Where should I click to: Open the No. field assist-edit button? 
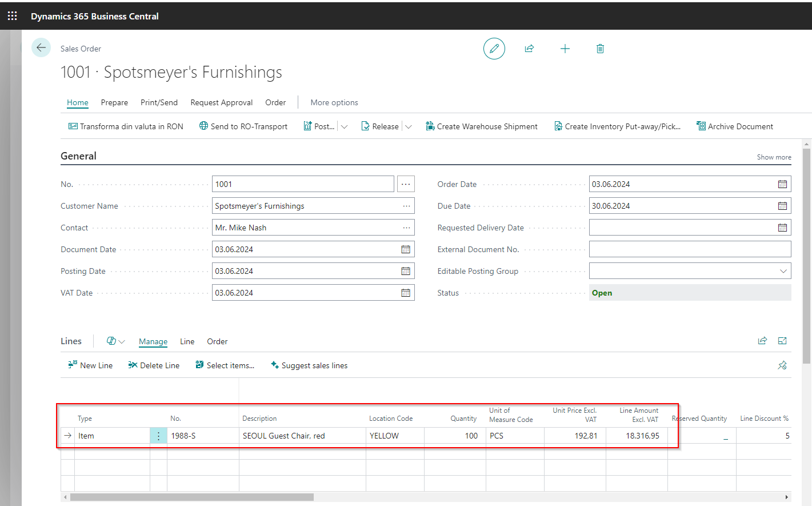pos(406,184)
